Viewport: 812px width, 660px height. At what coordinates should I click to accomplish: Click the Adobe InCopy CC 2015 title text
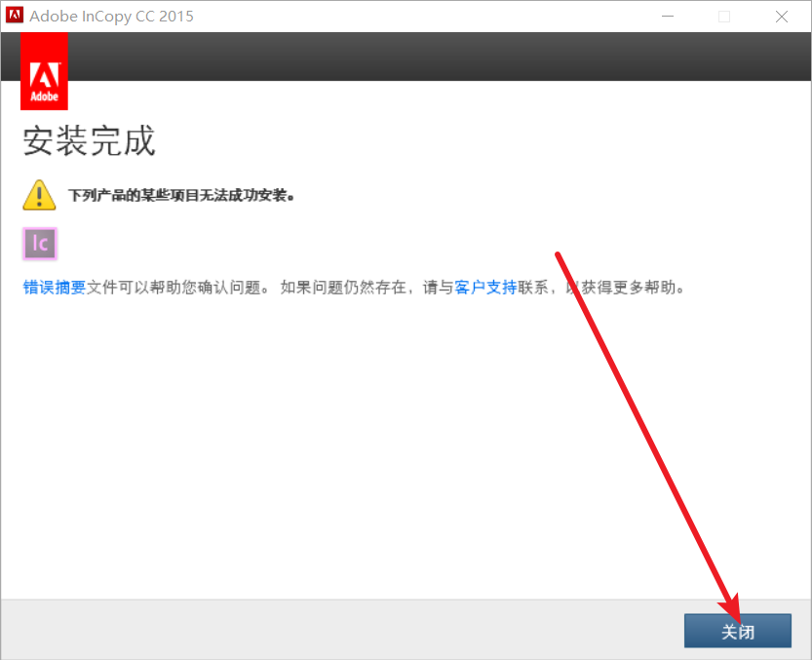[111, 16]
